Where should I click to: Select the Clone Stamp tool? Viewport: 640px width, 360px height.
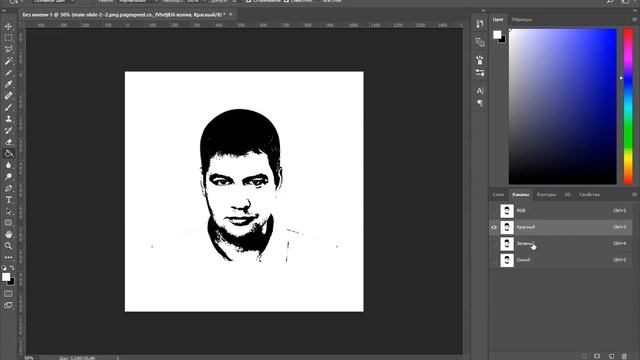pyautogui.click(x=8, y=119)
